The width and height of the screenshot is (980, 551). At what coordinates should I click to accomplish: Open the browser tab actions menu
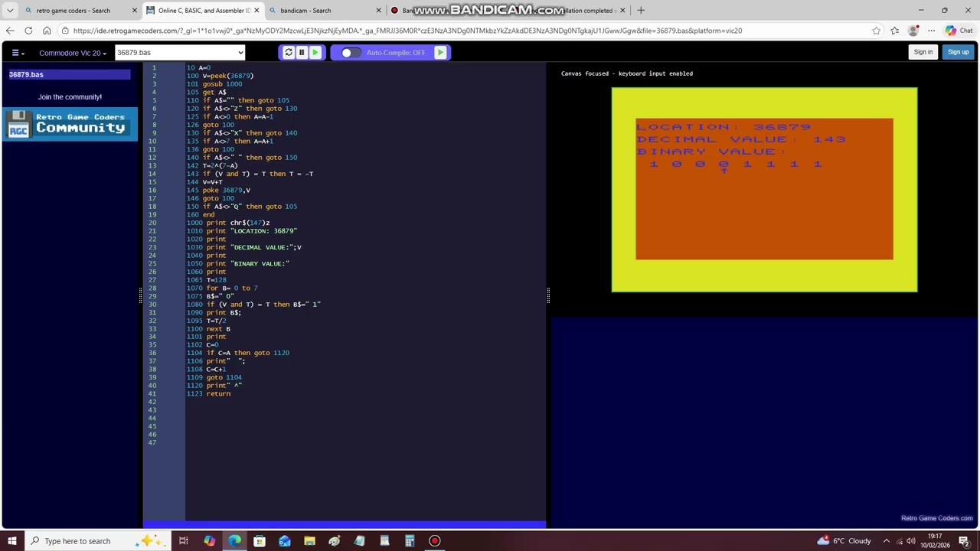click(x=10, y=11)
